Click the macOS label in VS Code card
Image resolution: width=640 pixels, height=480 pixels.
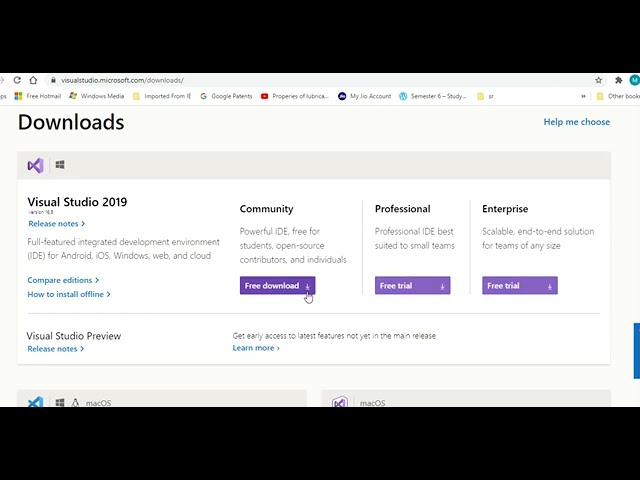tap(98, 403)
